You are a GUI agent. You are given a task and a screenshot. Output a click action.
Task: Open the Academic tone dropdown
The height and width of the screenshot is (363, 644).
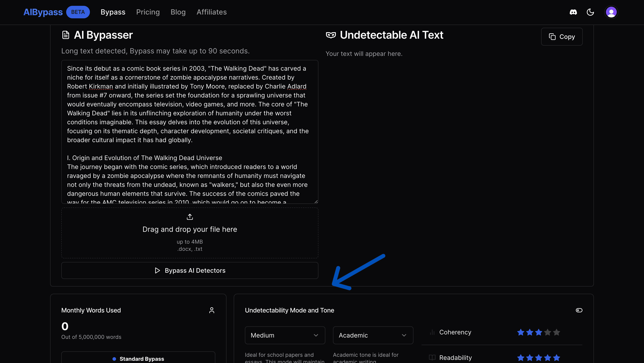coord(373,335)
